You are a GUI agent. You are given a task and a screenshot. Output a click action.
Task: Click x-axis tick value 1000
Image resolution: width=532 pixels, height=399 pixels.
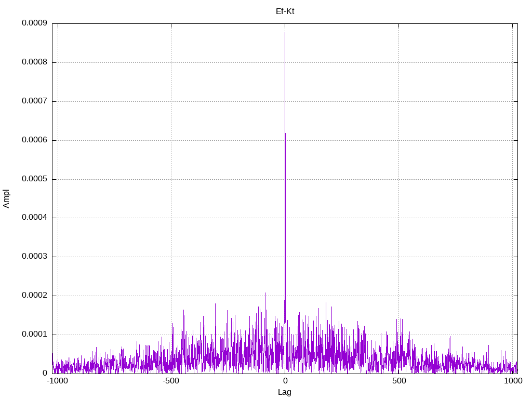513,381
